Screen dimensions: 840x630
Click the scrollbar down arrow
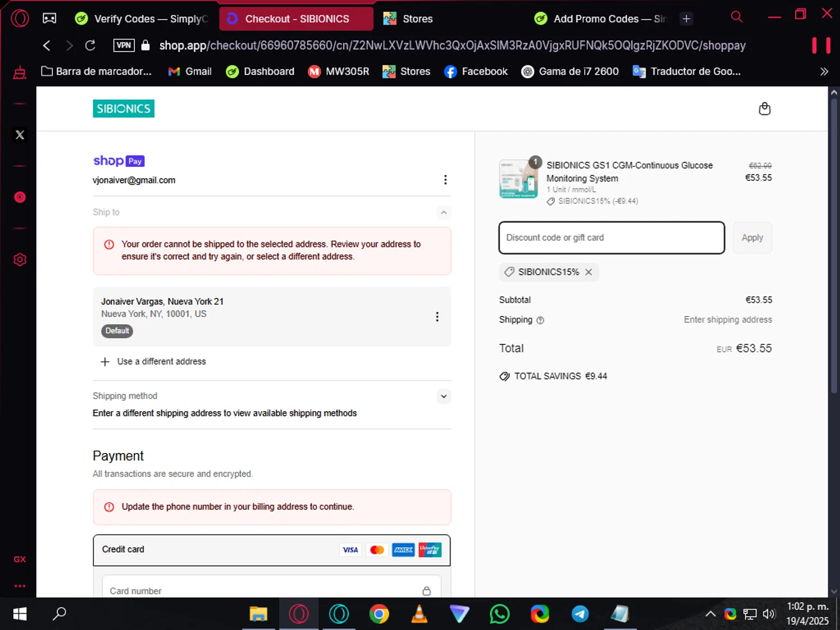(834, 591)
